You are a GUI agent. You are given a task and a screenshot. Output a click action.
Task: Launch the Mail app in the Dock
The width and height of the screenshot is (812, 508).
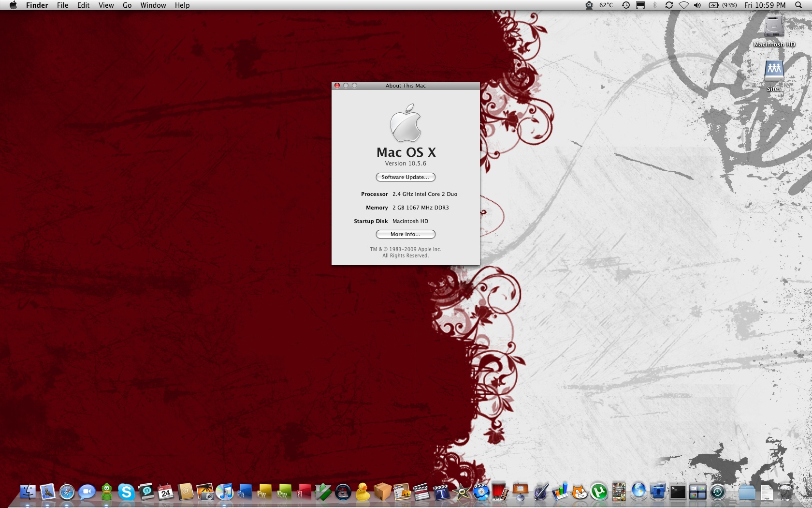pos(47,492)
